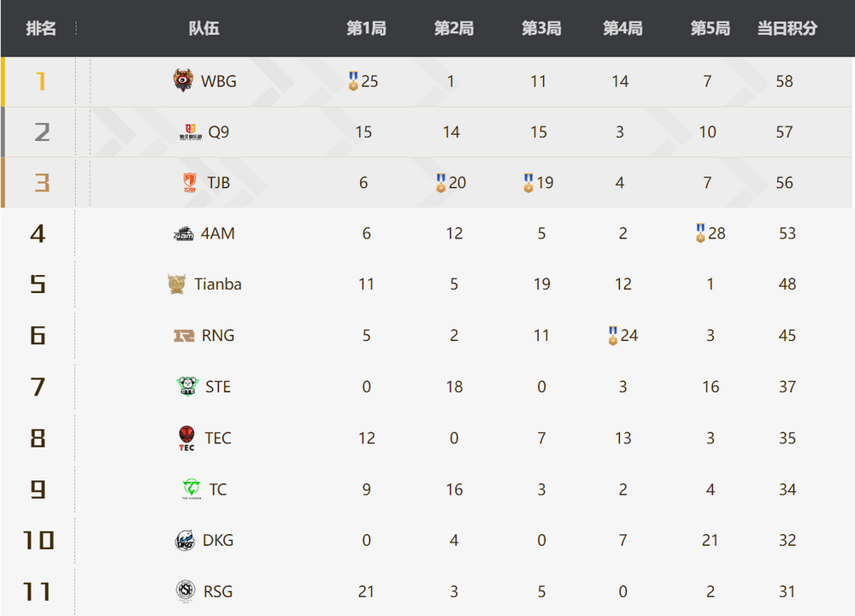Open the Tianba team name link

tap(217, 284)
